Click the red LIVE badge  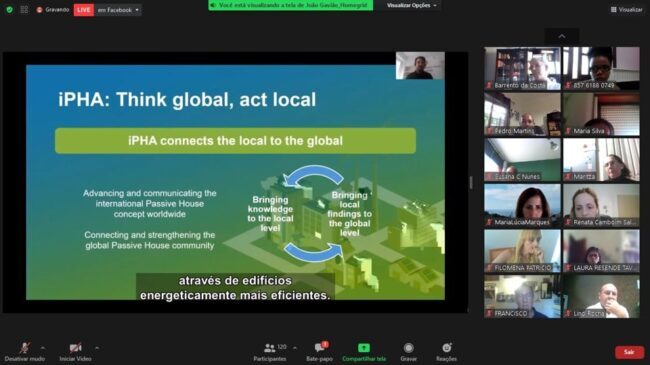(x=84, y=10)
